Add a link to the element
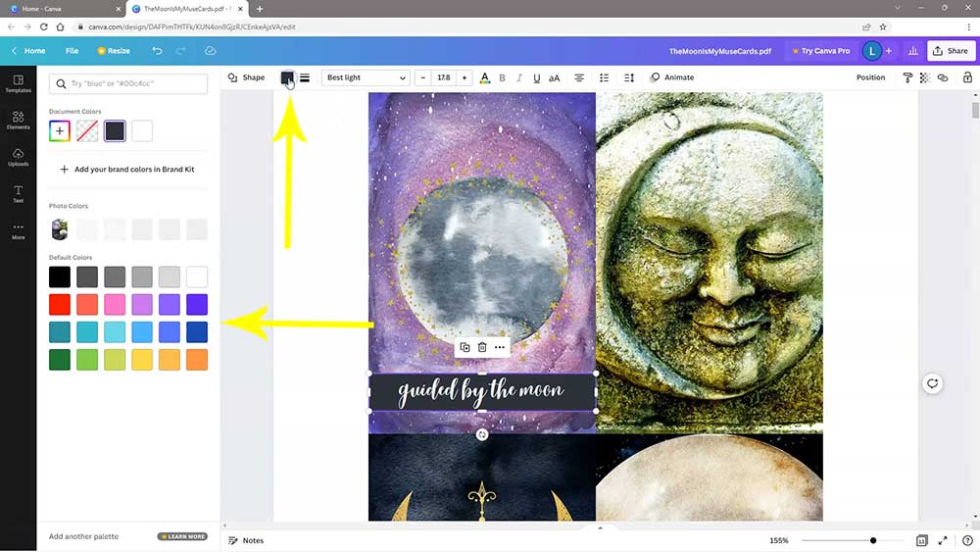 pyautogui.click(x=943, y=77)
